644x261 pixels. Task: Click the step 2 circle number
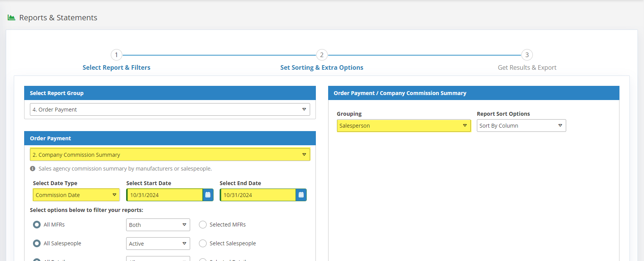[x=322, y=55]
